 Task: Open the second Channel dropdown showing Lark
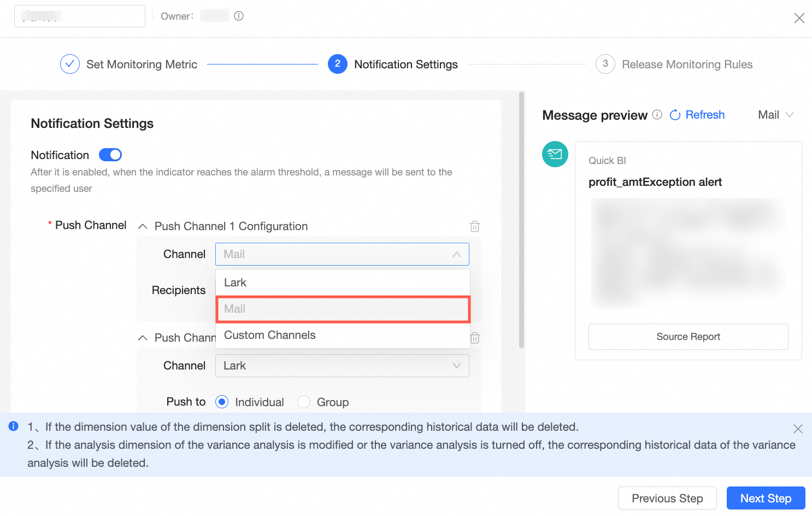point(342,366)
